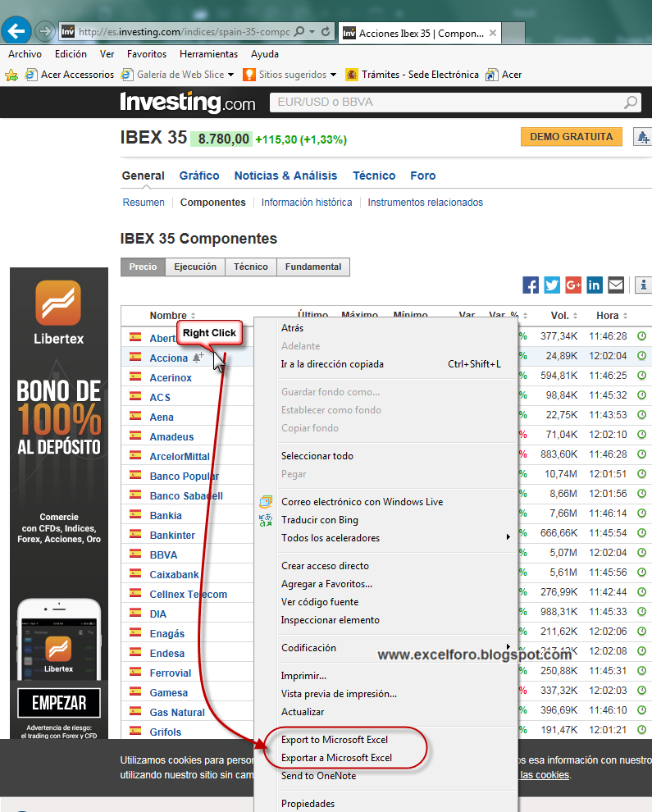This screenshot has height=812, width=652.
Task: Select the Ejecución table view button
Action: [195, 267]
